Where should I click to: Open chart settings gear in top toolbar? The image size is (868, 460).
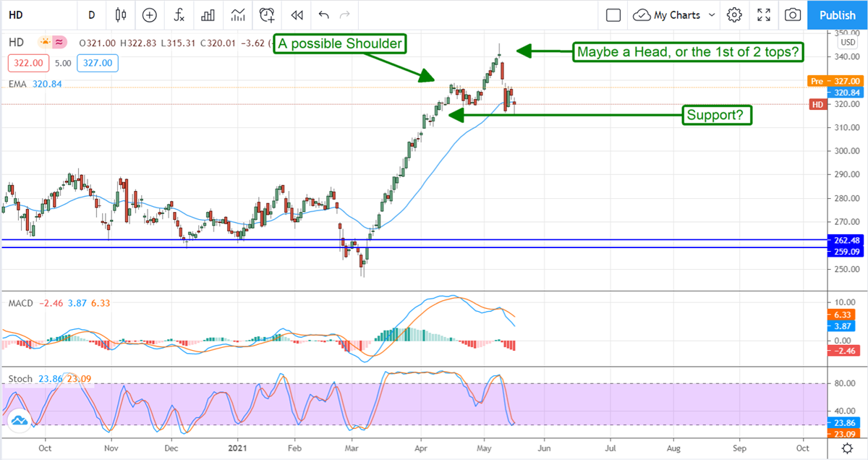(x=734, y=14)
